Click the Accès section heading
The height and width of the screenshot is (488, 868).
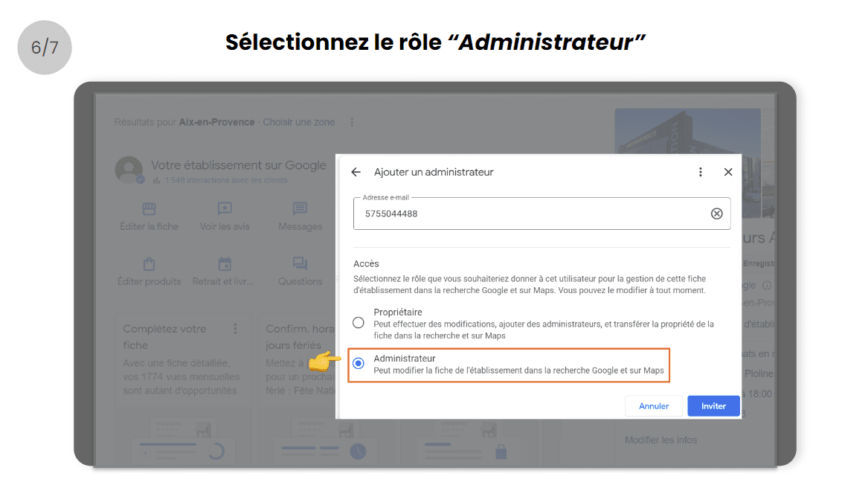pyautogui.click(x=366, y=263)
